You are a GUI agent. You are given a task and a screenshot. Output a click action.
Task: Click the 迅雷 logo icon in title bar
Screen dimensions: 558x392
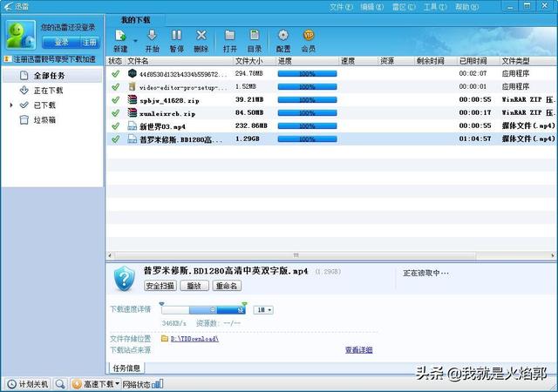coord(9,7)
